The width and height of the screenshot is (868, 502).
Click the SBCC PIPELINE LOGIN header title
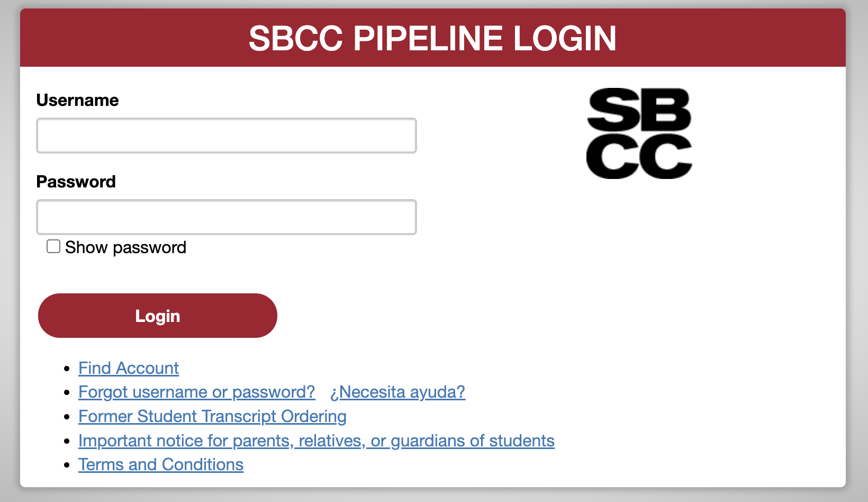432,38
